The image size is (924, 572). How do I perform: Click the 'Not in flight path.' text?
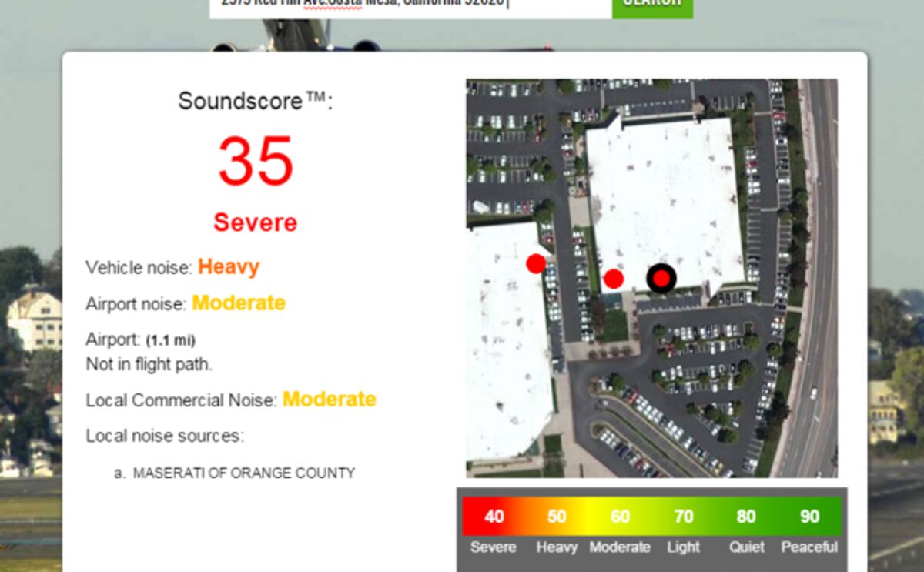pyautogui.click(x=149, y=364)
